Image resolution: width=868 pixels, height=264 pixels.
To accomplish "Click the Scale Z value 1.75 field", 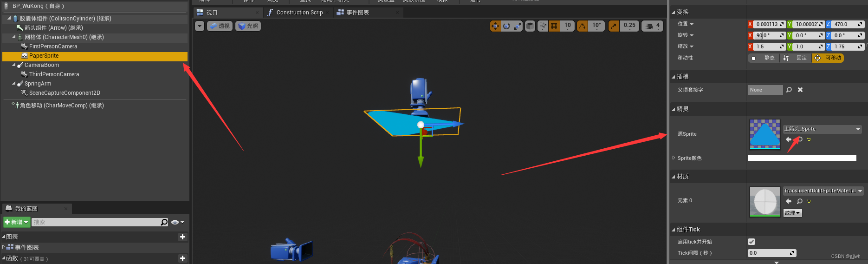I will click(847, 46).
